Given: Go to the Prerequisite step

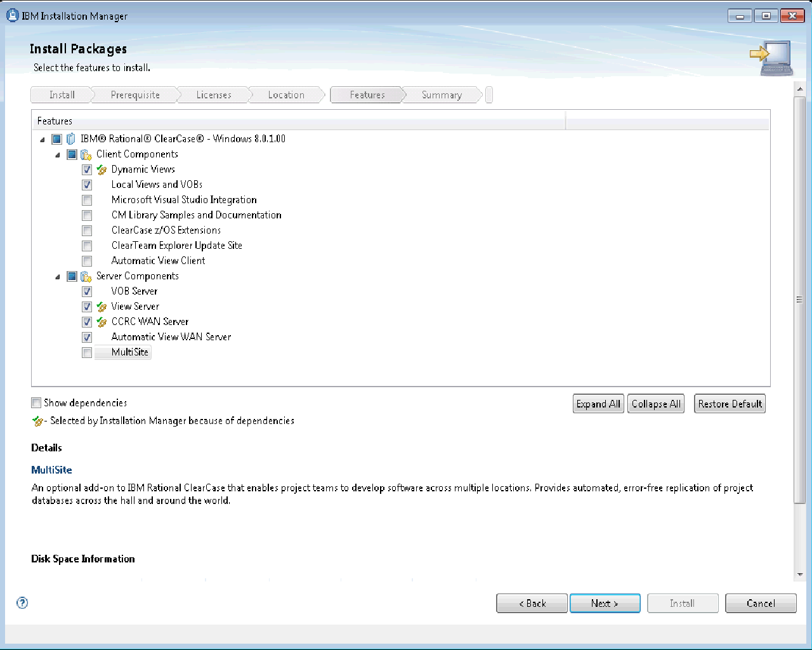Looking at the screenshot, I should (135, 95).
